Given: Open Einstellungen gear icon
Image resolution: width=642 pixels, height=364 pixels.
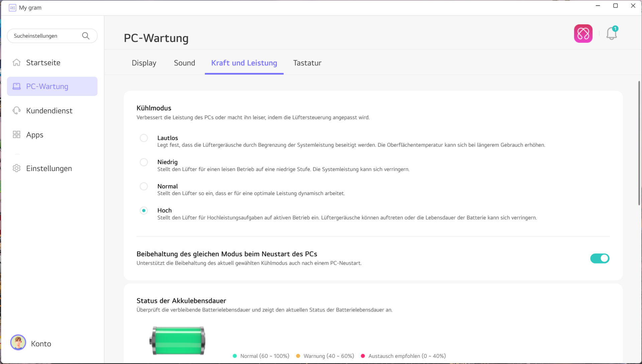Looking at the screenshot, I should click(x=16, y=168).
